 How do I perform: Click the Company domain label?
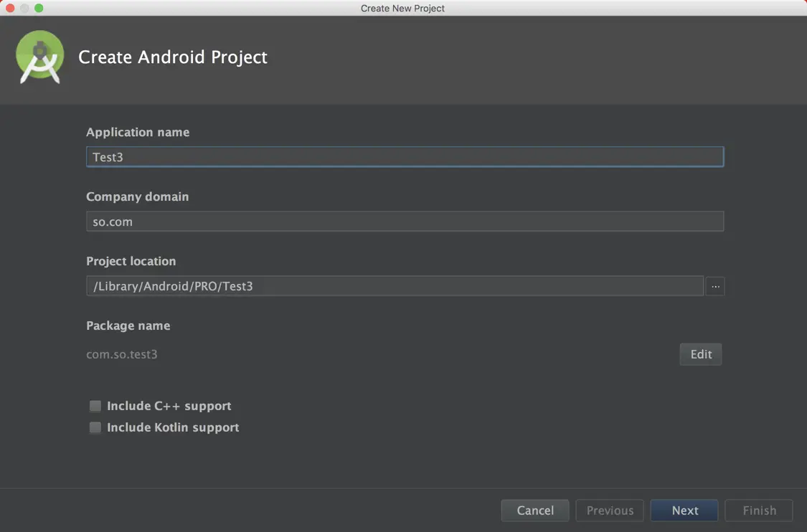click(138, 196)
